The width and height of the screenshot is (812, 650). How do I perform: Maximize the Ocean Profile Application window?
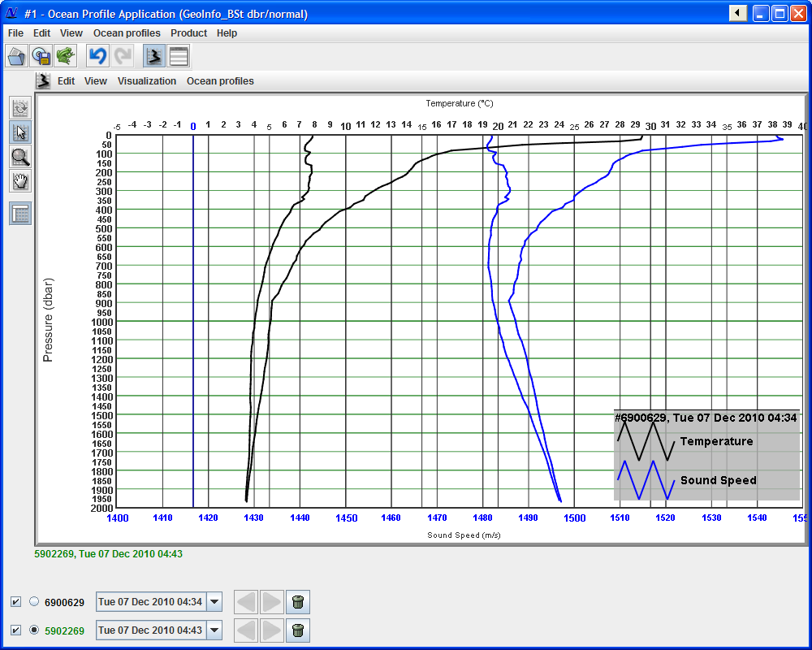(x=780, y=14)
